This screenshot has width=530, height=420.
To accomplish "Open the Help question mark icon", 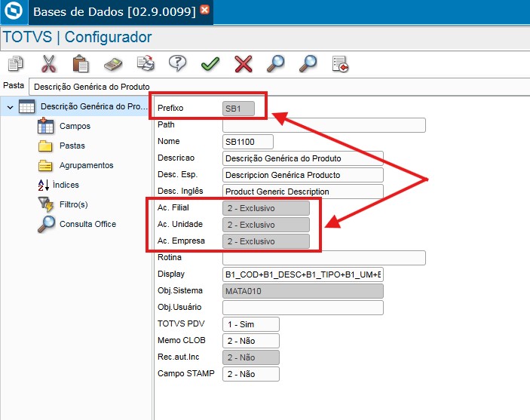I will [x=177, y=63].
